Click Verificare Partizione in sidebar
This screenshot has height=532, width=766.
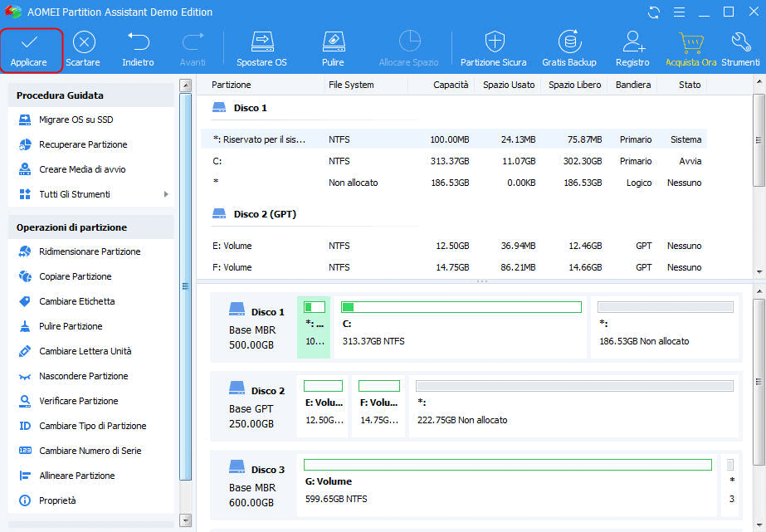tap(78, 401)
